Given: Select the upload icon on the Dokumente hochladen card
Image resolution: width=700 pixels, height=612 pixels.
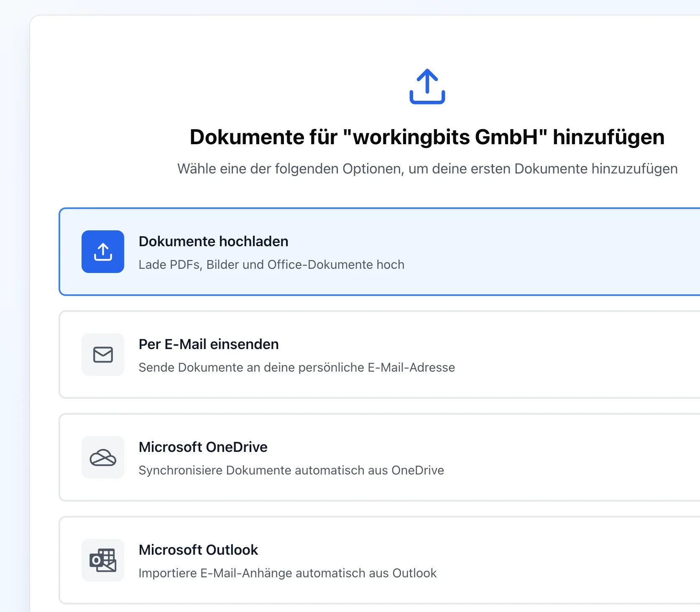Looking at the screenshot, I should click(102, 251).
